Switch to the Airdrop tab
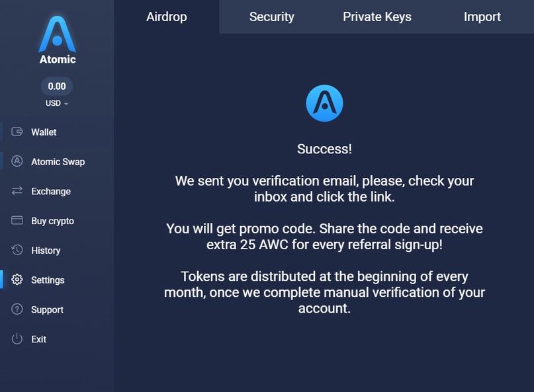The width and height of the screenshot is (534, 392). pos(167,17)
